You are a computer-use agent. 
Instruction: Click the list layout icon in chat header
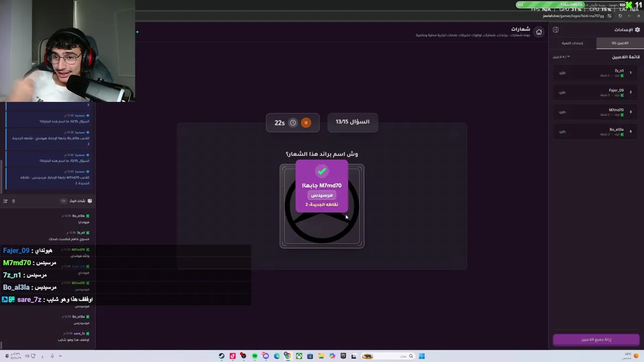[x=6, y=201]
